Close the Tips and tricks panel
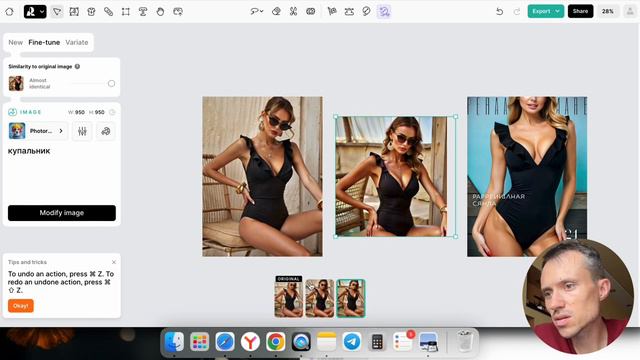The width and height of the screenshot is (640, 360). tap(114, 262)
